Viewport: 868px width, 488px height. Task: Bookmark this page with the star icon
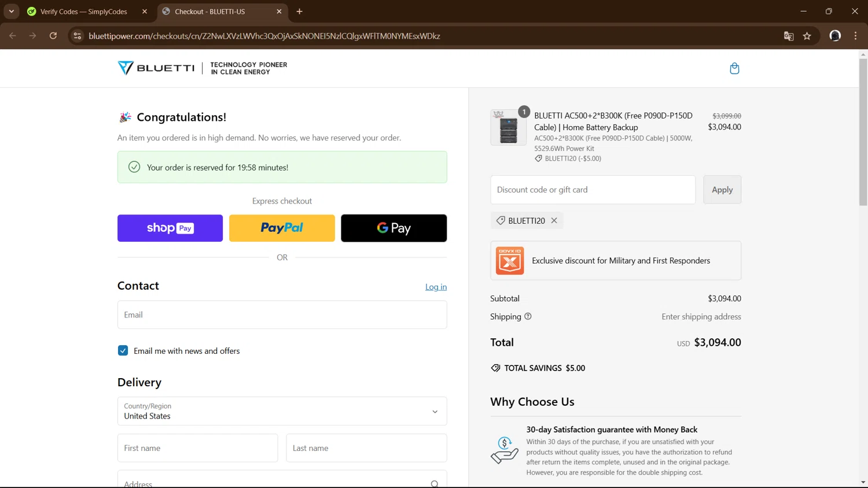pos(807,36)
